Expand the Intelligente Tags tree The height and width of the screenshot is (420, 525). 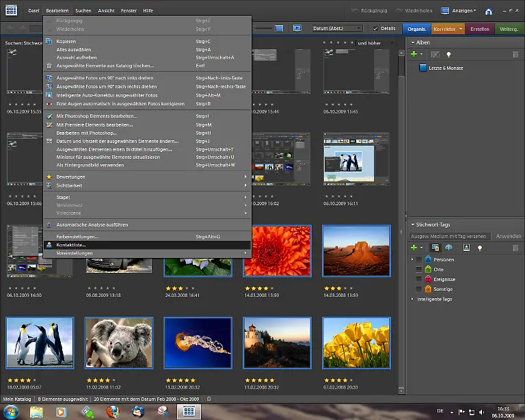point(412,299)
